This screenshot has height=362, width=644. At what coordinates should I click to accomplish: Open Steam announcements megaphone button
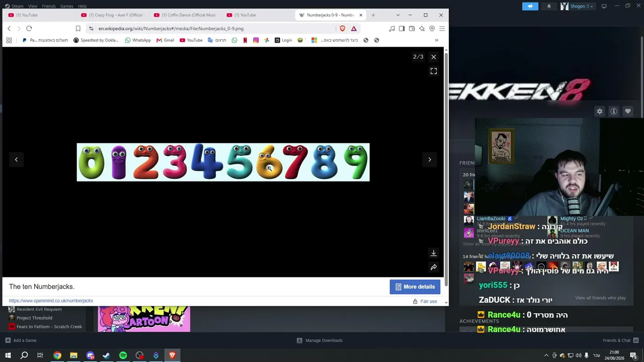point(530,6)
